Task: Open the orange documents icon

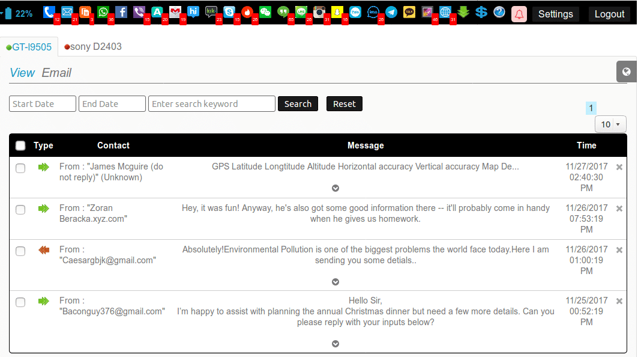Action: (x=85, y=12)
